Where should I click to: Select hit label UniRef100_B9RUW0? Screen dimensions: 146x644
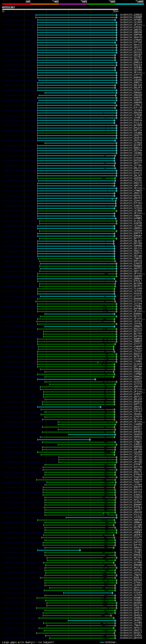[131, 369]
